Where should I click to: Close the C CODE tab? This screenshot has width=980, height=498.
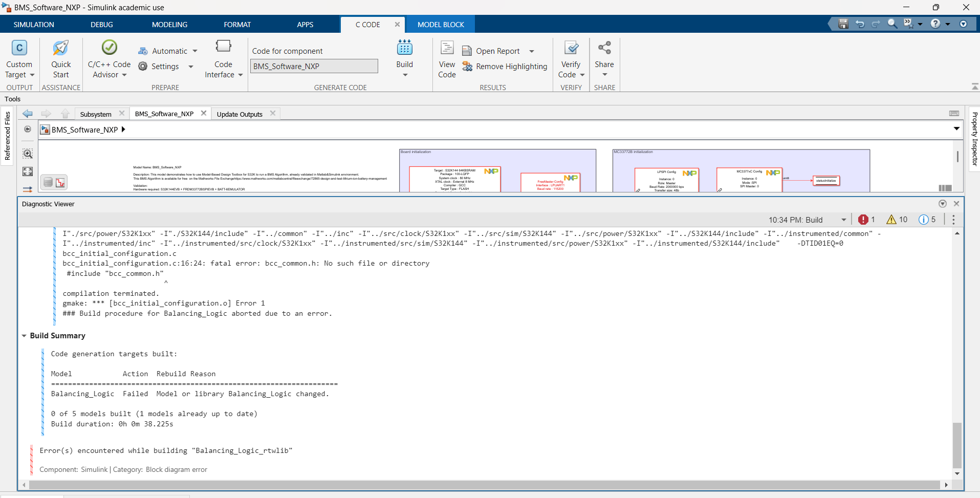click(397, 24)
